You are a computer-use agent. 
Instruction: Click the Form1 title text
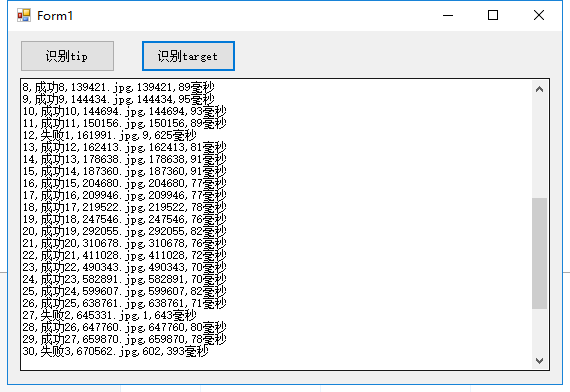pyautogui.click(x=55, y=16)
